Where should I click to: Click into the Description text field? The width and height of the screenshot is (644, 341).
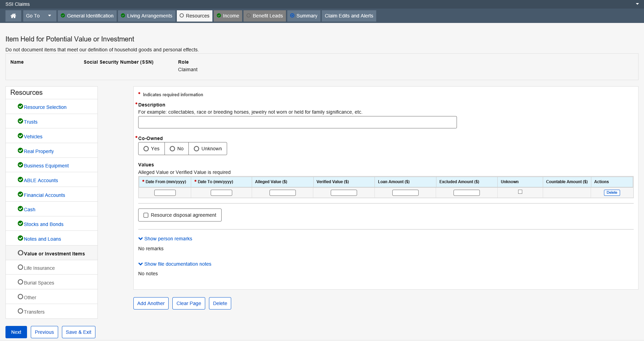click(297, 122)
